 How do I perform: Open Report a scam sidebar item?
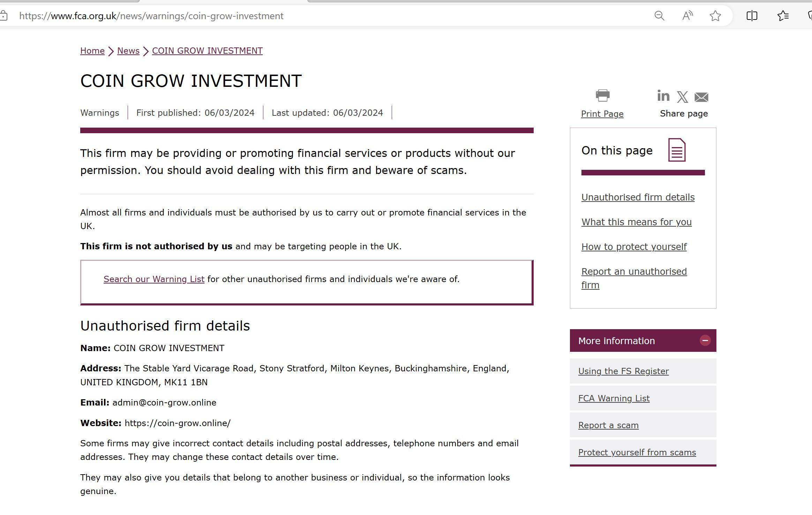point(608,425)
